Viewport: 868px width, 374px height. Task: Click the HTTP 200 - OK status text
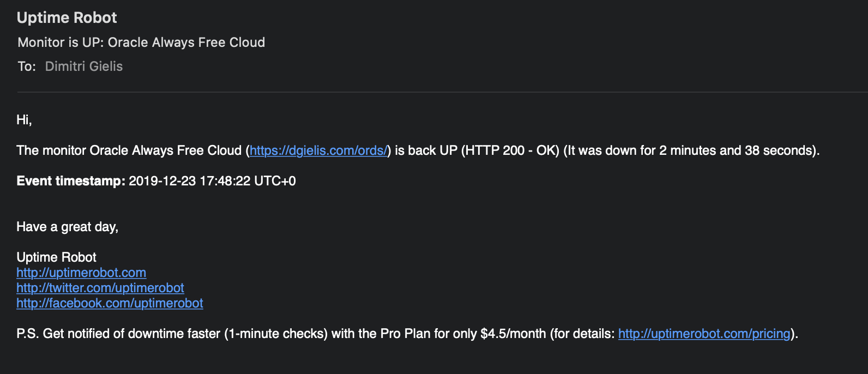pos(510,150)
